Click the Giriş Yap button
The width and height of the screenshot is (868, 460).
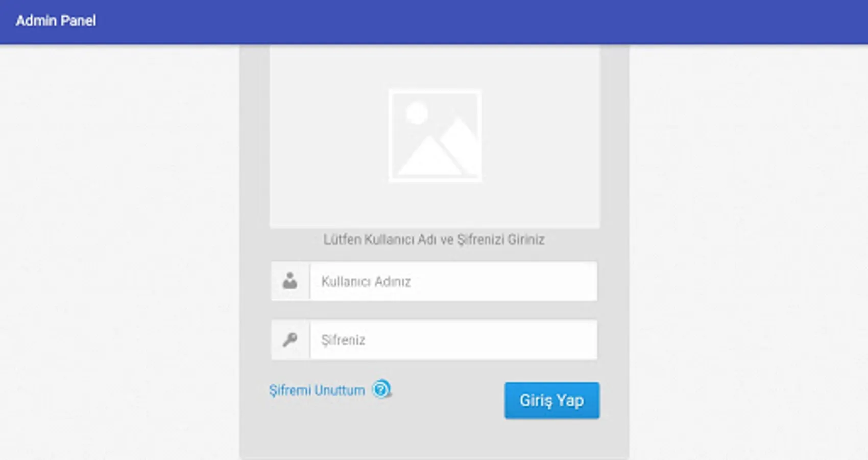pyautogui.click(x=552, y=400)
